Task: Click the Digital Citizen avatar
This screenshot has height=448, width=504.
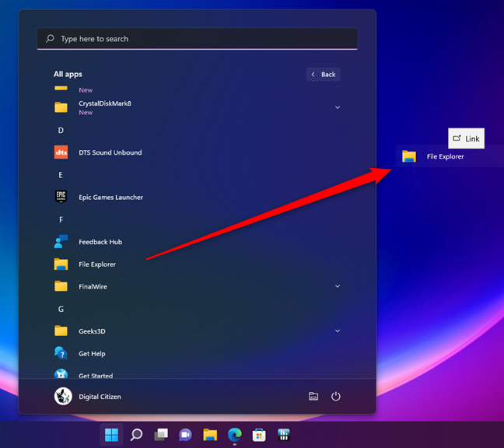Action: tap(63, 396)
